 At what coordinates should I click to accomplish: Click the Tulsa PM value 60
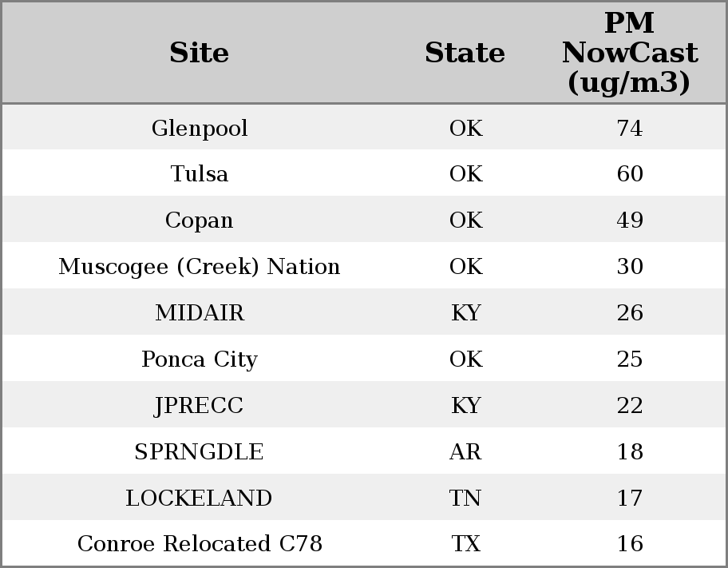[x=629, y=174]
